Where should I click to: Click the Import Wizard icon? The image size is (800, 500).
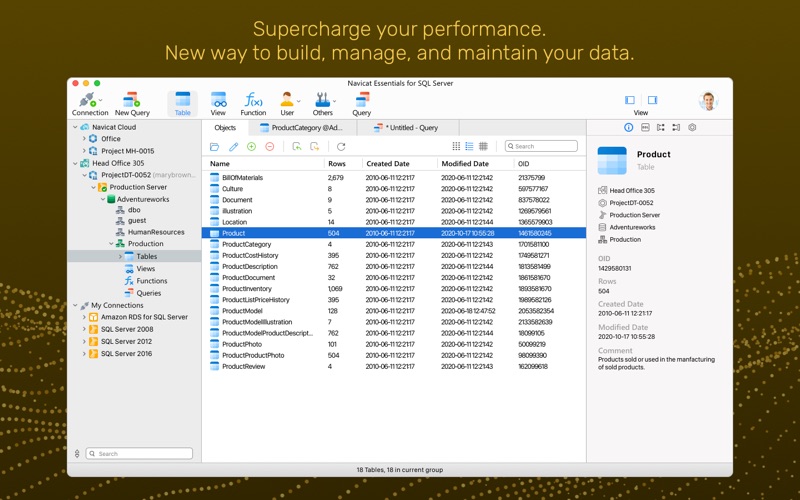[x=296, y=147]
